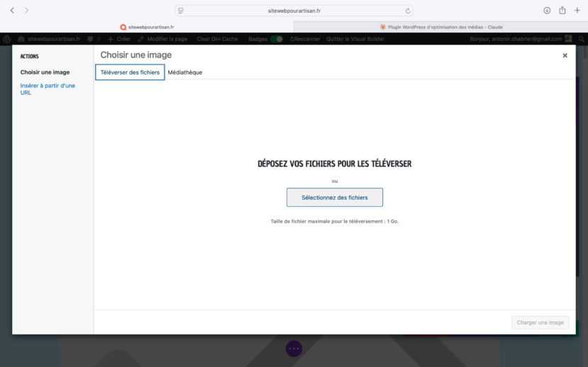Toggle the Badges switch

pyautogui.click(x=276, y=39)
